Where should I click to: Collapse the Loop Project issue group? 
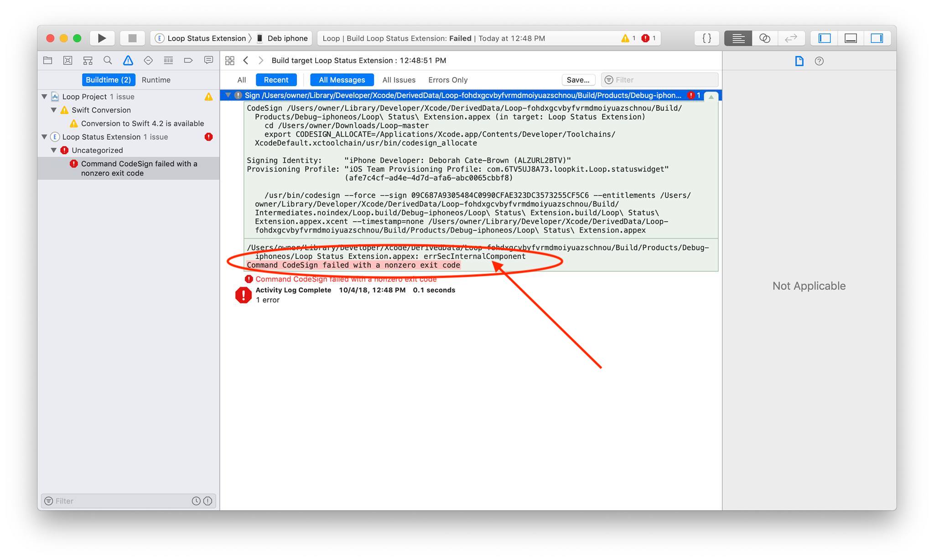point(44,97)
